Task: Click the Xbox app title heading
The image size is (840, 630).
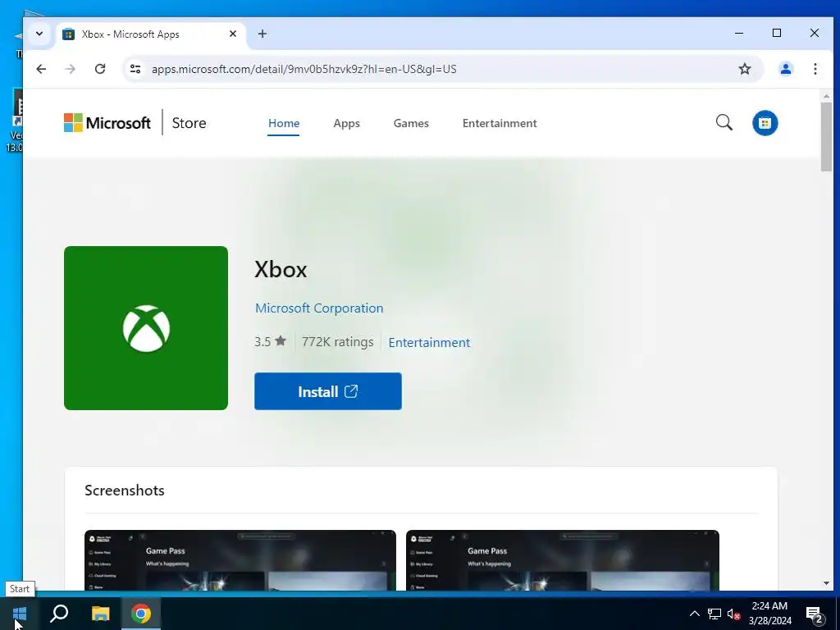Action: (281, 269)
